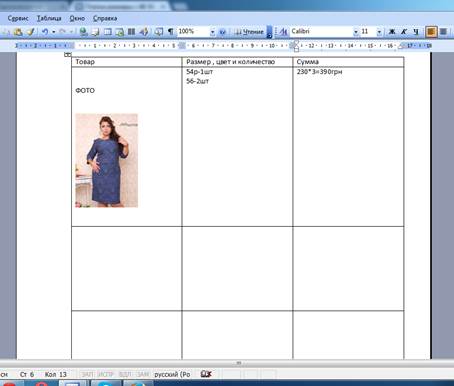Click the 100% zoom field
This screenshot has height=386, width=454.
193,31
